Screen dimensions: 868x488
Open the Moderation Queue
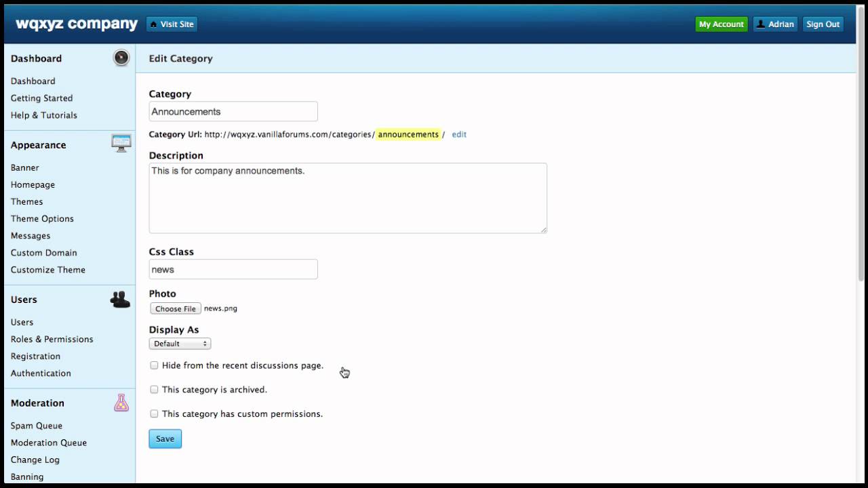click(49, 443)
